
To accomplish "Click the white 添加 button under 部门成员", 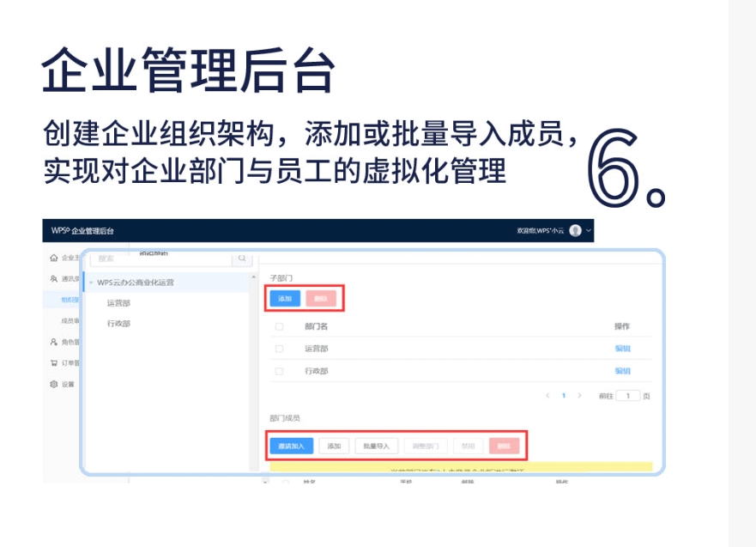I will tap(334, 446).
